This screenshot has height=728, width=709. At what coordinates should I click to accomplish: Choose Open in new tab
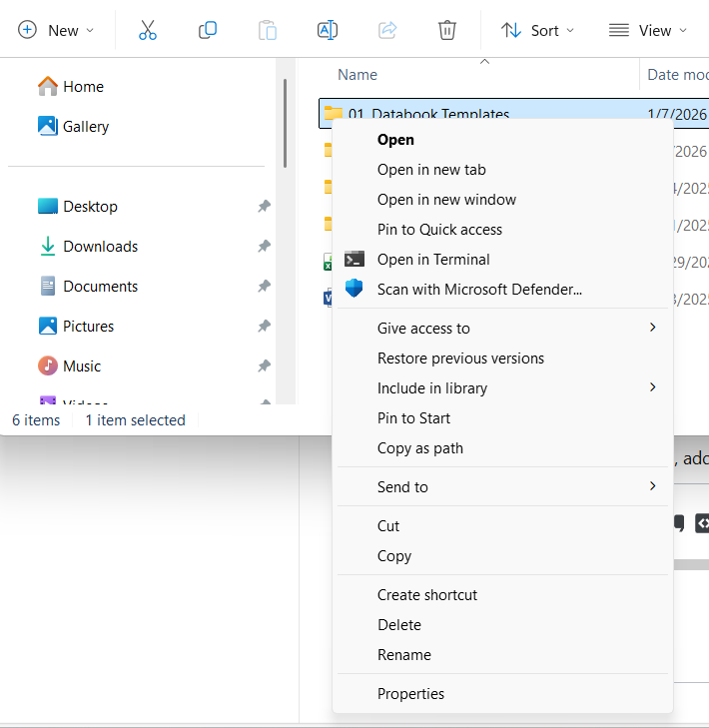(x=431, y=170)
